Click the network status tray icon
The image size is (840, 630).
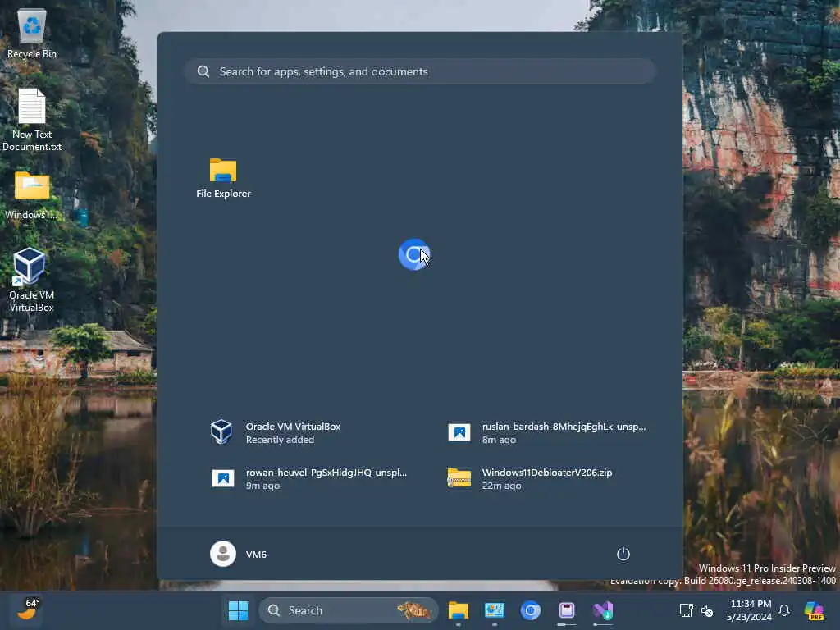(687, 610)
